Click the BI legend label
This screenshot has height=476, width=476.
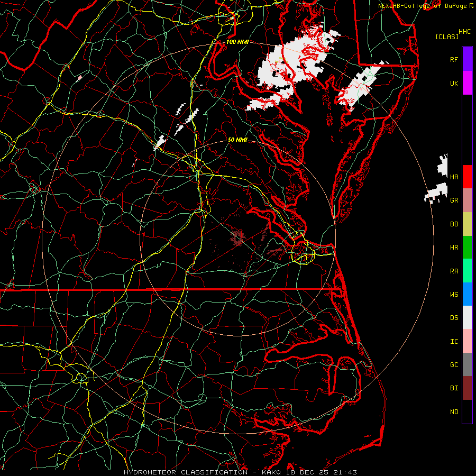click(x=454, y=388)
